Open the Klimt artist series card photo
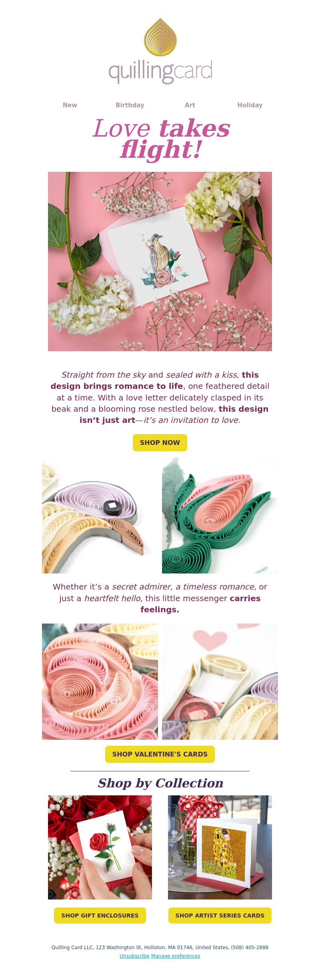Image resolution: width=320 pixels, height=980 pixels. (x=220, y=847)
